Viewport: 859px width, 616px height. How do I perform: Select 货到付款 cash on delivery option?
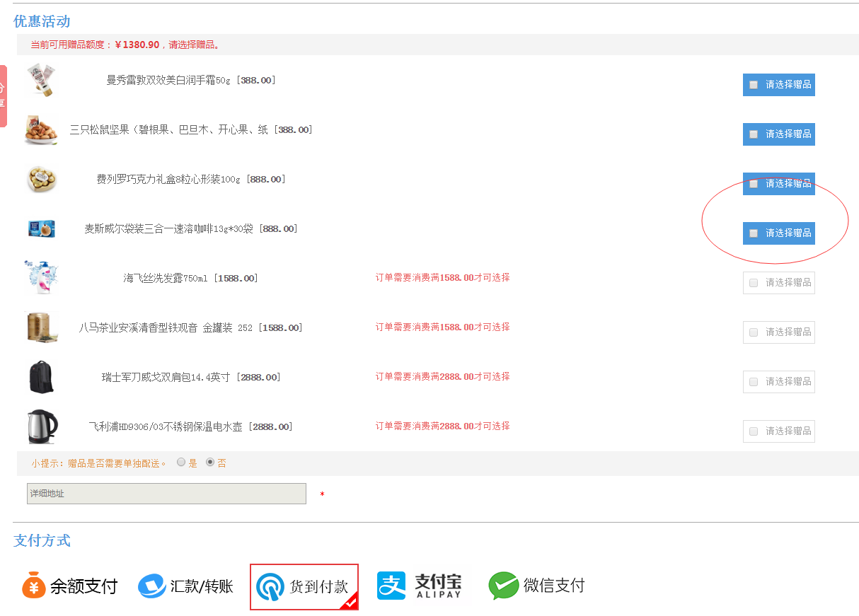pyautogui.click(x=304, y=586)
